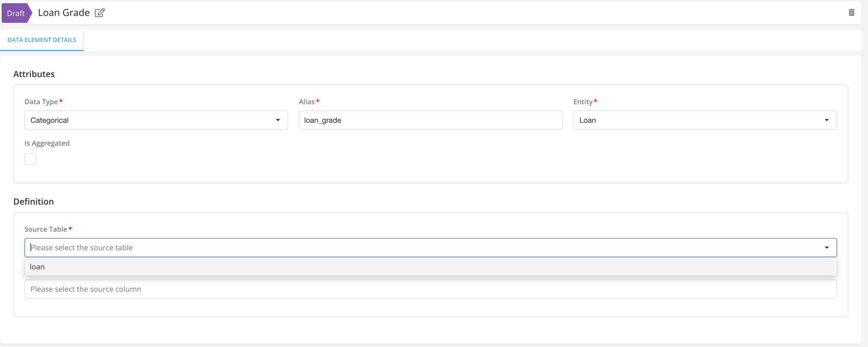This screenshot has width=868, height=347.
Task: Choose the loan option from the list
Action: coord(37,267)
